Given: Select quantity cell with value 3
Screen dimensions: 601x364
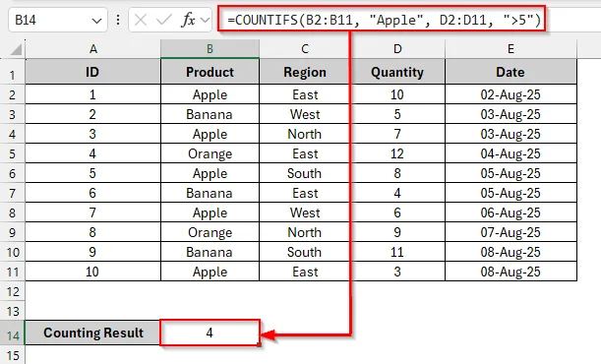Looking at the screenshot, I should (397, 272).
